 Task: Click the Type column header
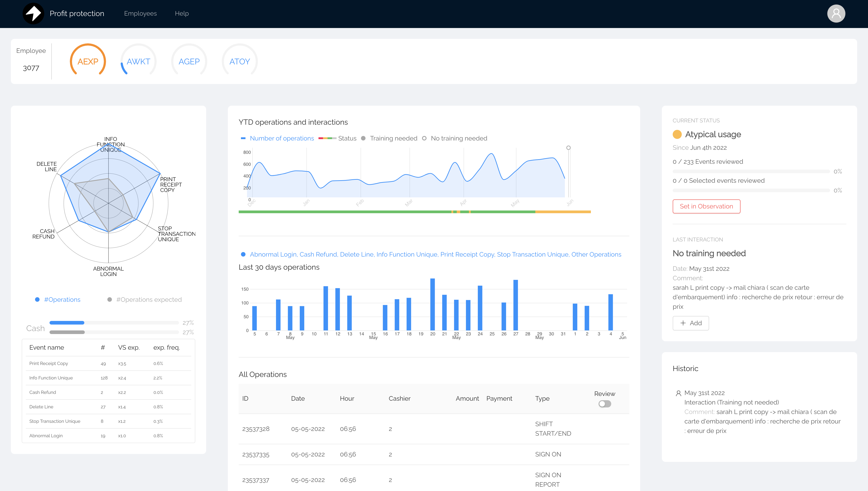coord(542,399)
